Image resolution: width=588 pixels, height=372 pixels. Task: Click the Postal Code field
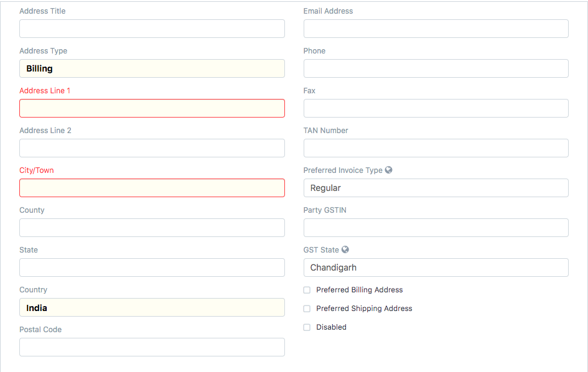coord(152,347)
